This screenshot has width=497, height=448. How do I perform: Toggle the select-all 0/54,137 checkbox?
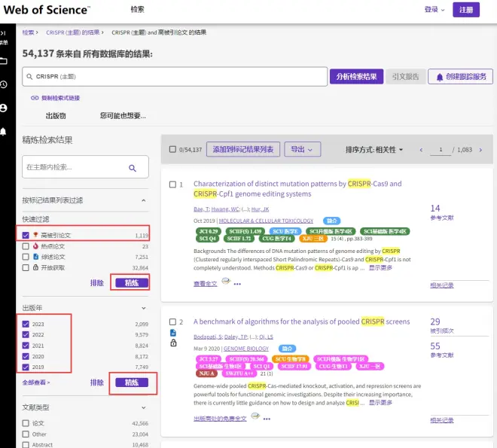[172, 149]
